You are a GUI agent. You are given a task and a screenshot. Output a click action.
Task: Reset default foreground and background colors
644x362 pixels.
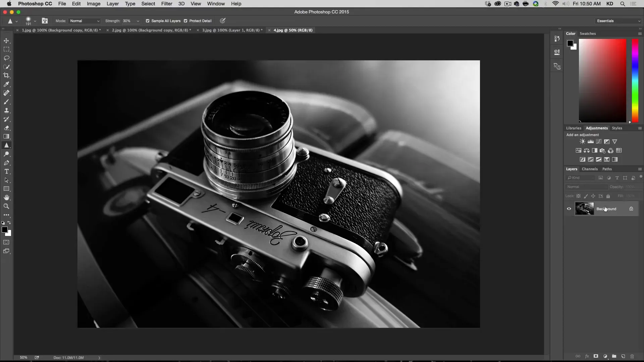point(3,223)
